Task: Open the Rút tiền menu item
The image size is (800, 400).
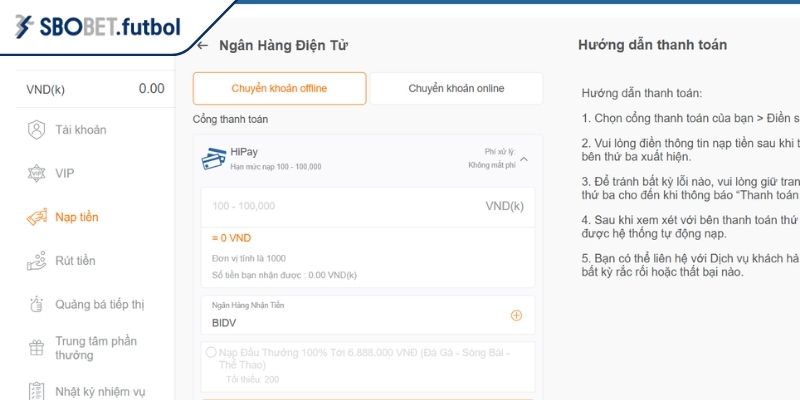Action: [76, 261]
